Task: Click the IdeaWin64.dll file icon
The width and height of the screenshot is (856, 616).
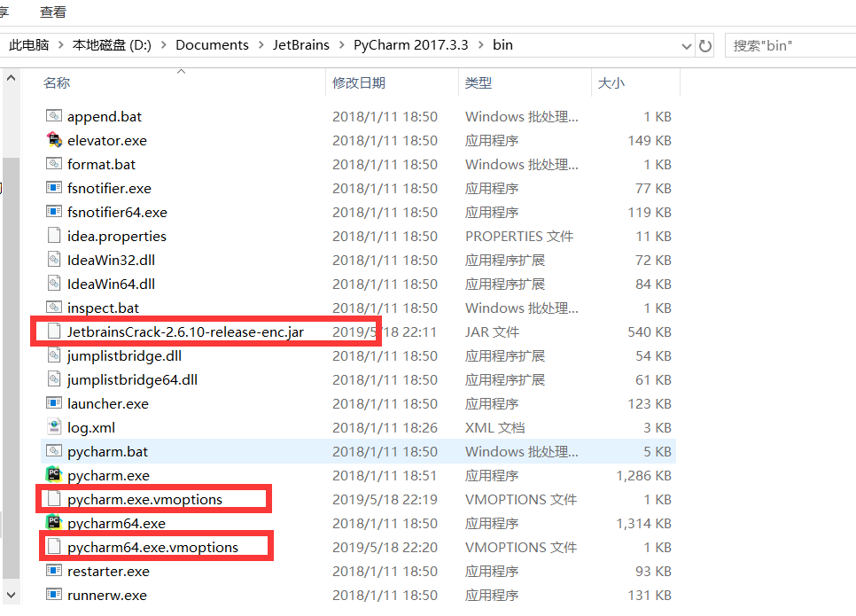Action: point(53,284)
